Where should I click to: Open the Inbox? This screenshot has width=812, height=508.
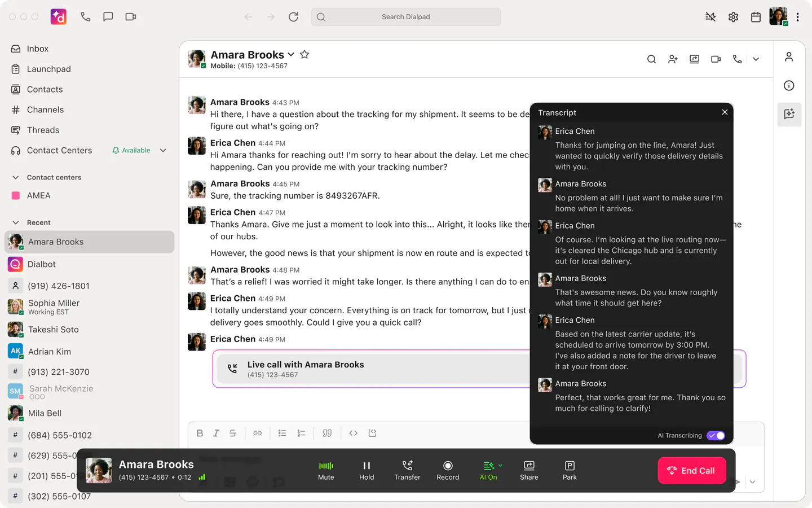(x=37, y=49)
